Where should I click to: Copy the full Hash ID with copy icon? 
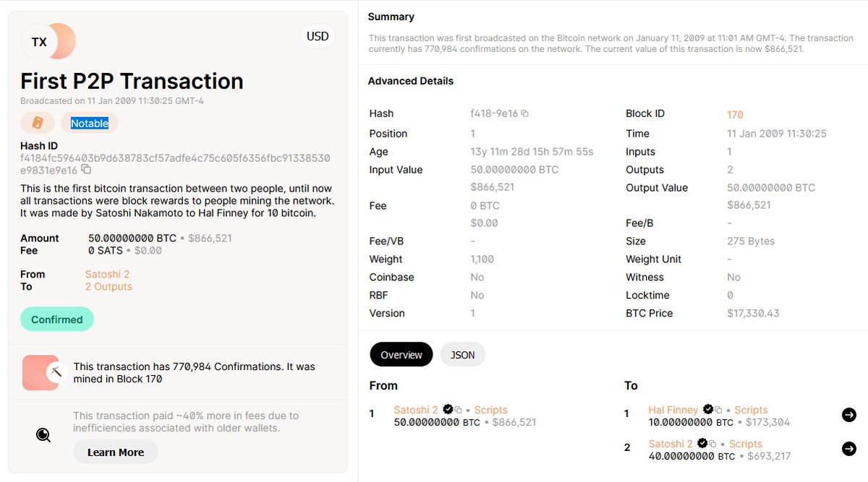point(86,169)
